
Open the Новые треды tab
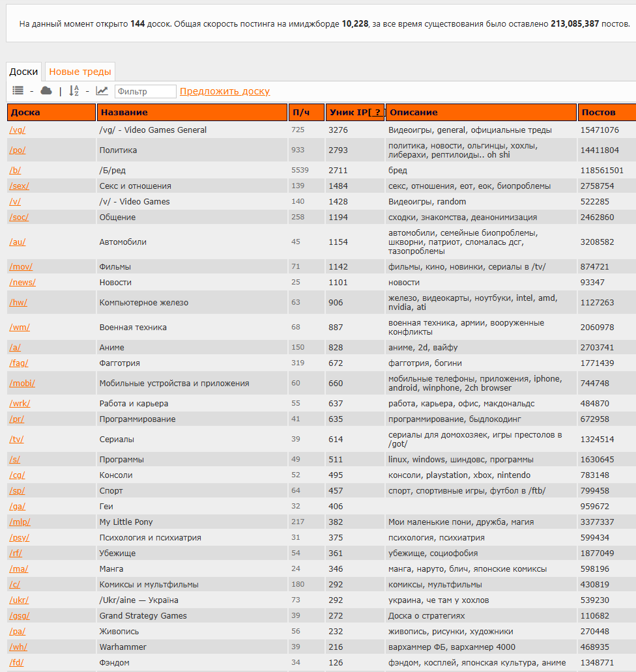[x=79, y=72]
